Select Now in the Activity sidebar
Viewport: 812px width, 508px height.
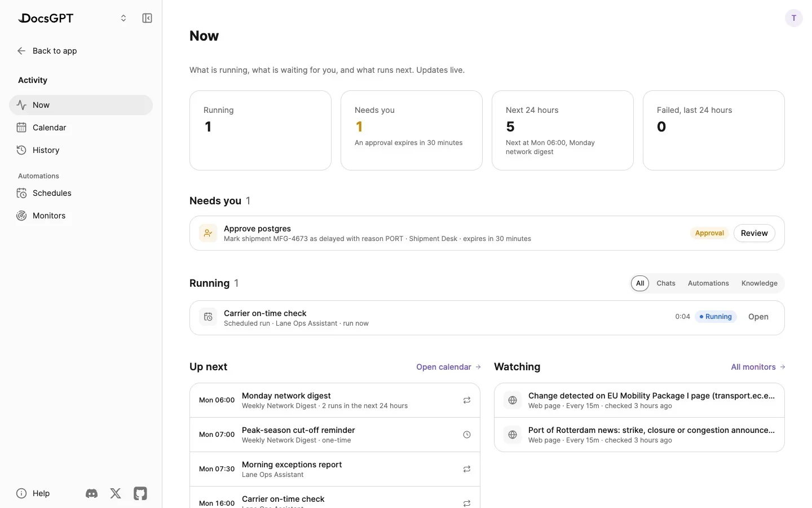[x=81, y=105]
